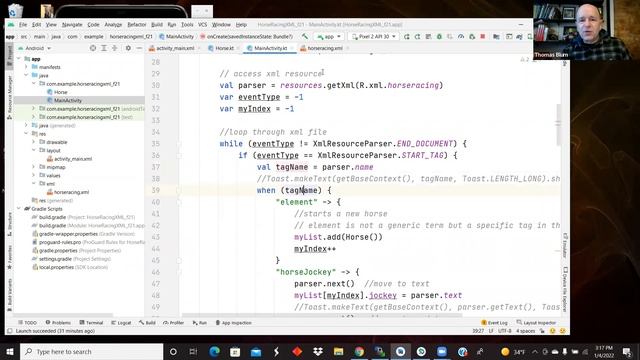Click the 4 spaces indent setting in status bar

coord(525,331)
